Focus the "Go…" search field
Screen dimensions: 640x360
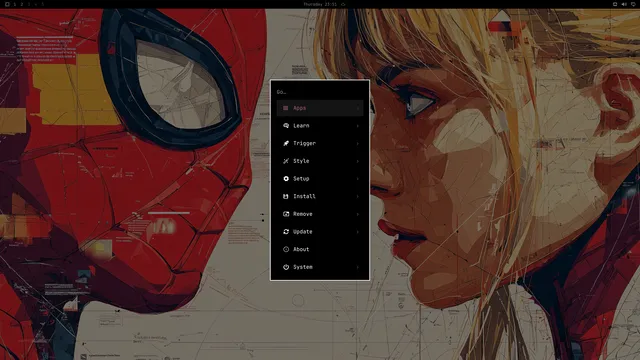(x=320, y=92)
